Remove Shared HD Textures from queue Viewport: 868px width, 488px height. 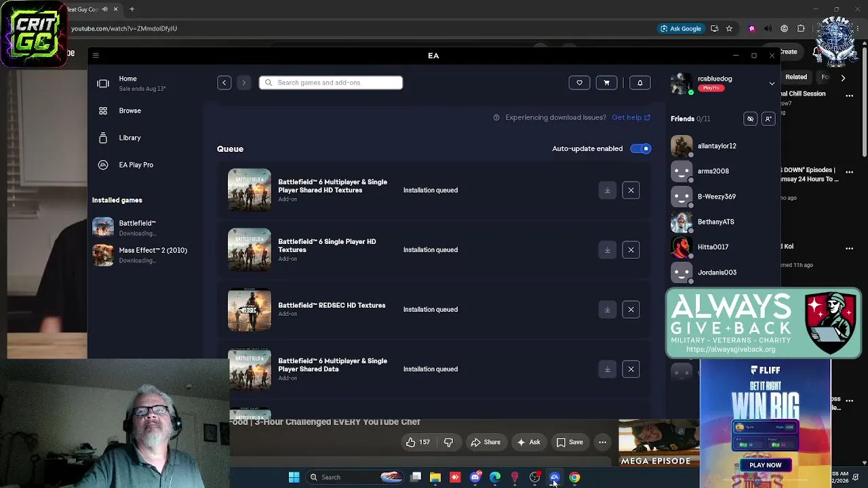tap(631, 190)
